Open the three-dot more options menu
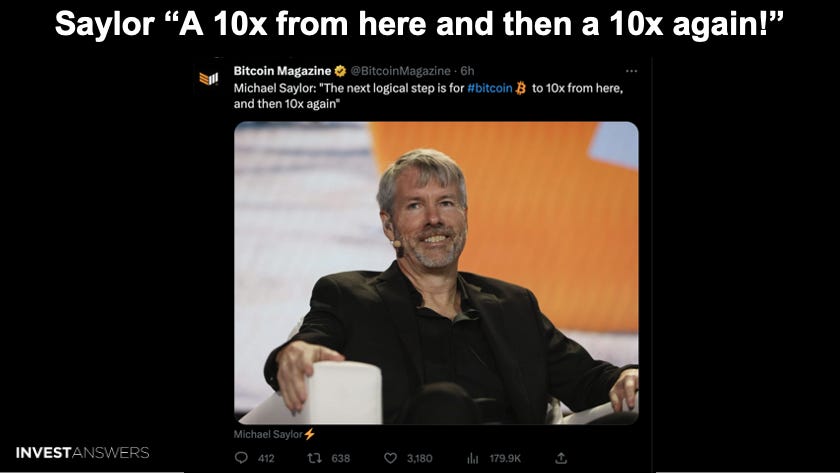 [632, 71]
